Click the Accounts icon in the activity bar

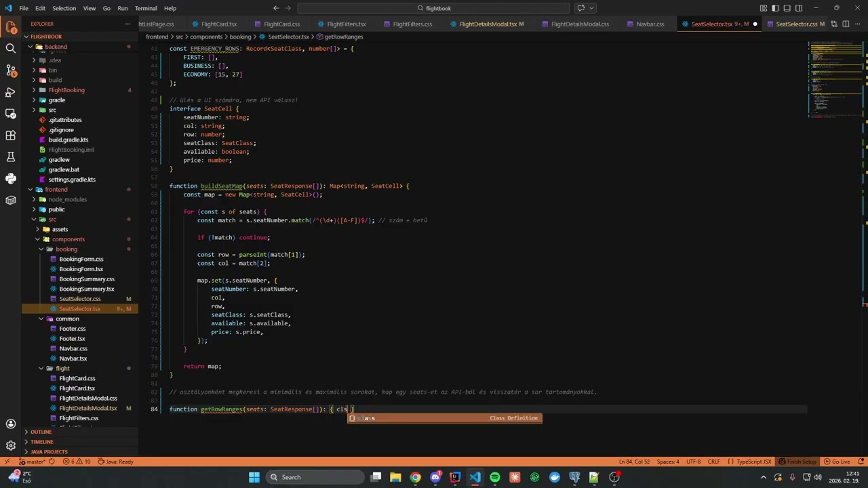11,424
